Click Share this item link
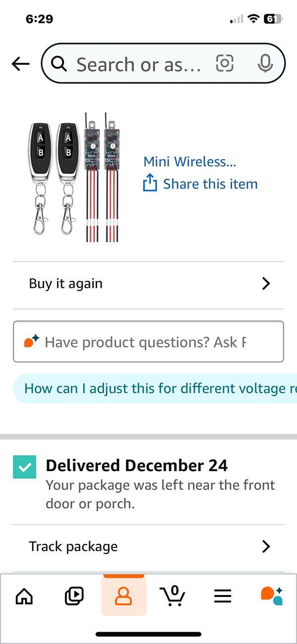Viewport: 297px width, 644px height. point(210,184)
